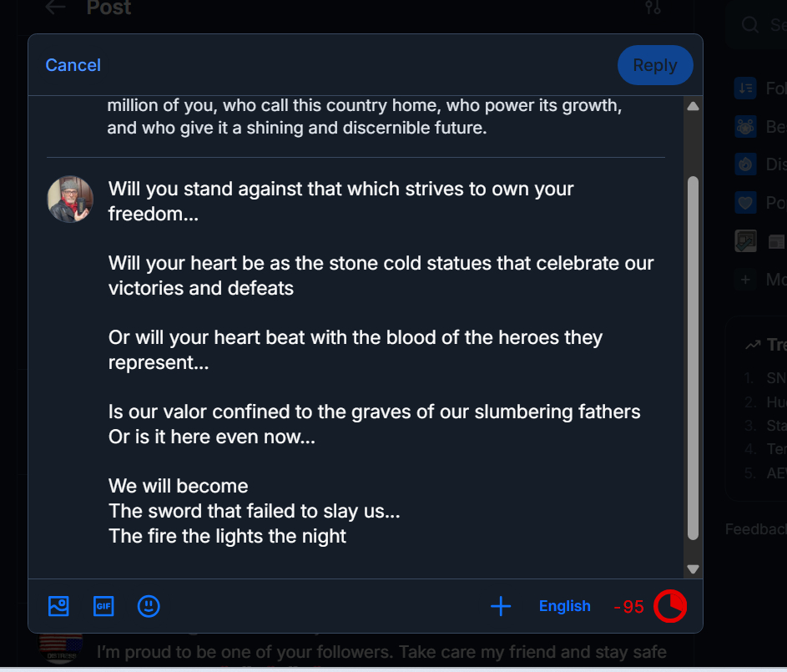Click the Cancel link
The width and height of the screenshot is (787, 672).
point(73,65)
